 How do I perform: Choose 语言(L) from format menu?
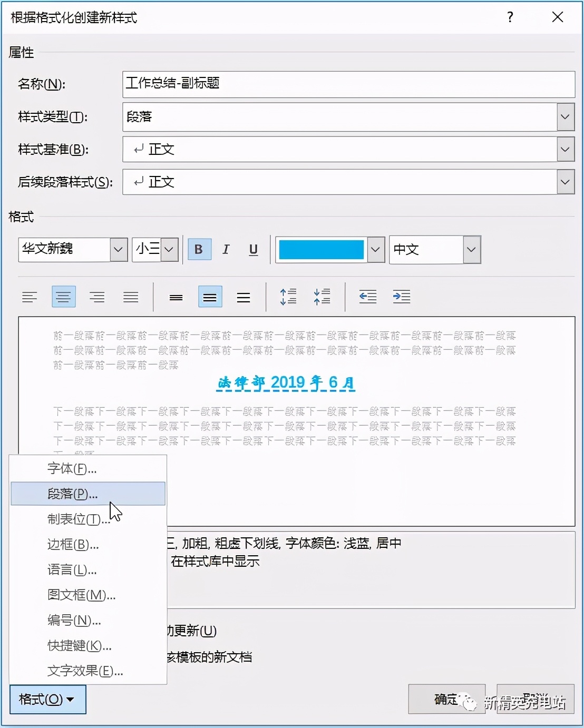[88, 569]
